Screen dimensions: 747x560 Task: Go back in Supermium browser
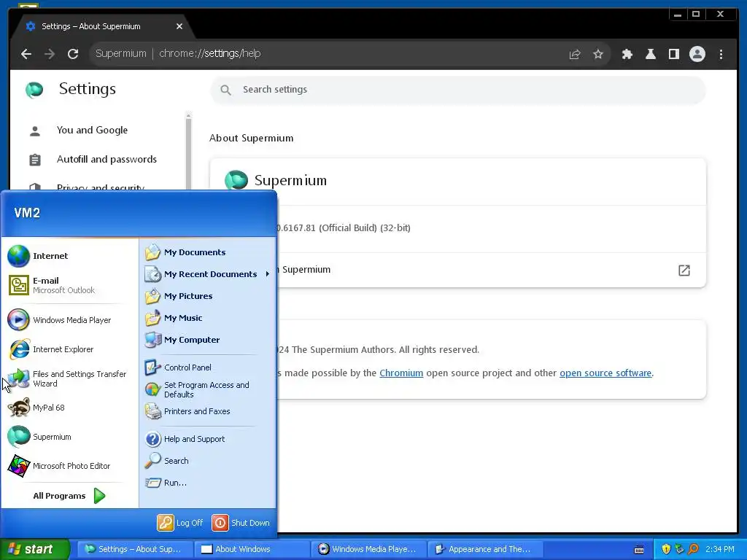[x=26, y=54]
